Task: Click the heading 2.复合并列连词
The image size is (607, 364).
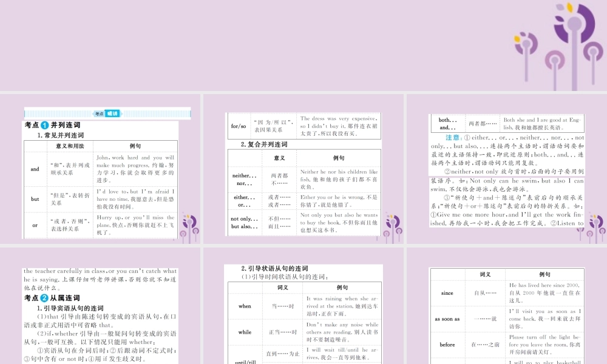Action: [264, 144]
